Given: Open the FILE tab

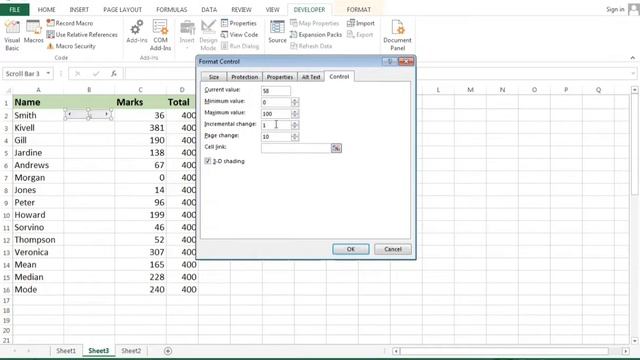Looking at the screenshot, I should 15,9.
